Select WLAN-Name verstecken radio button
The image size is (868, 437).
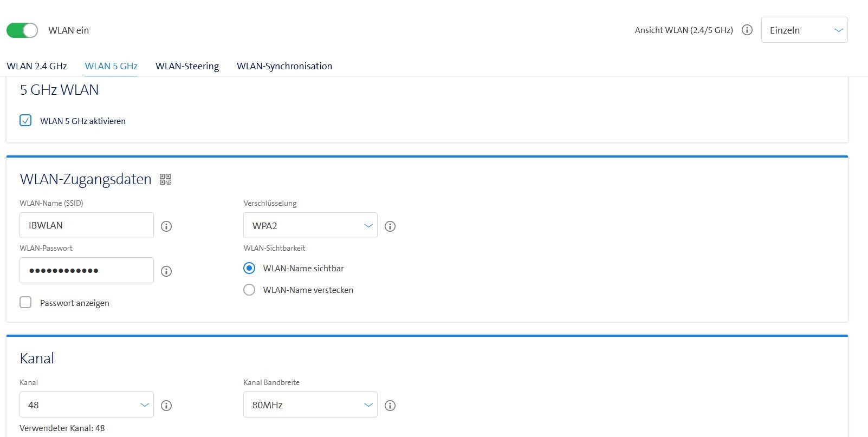pos(249,290)
